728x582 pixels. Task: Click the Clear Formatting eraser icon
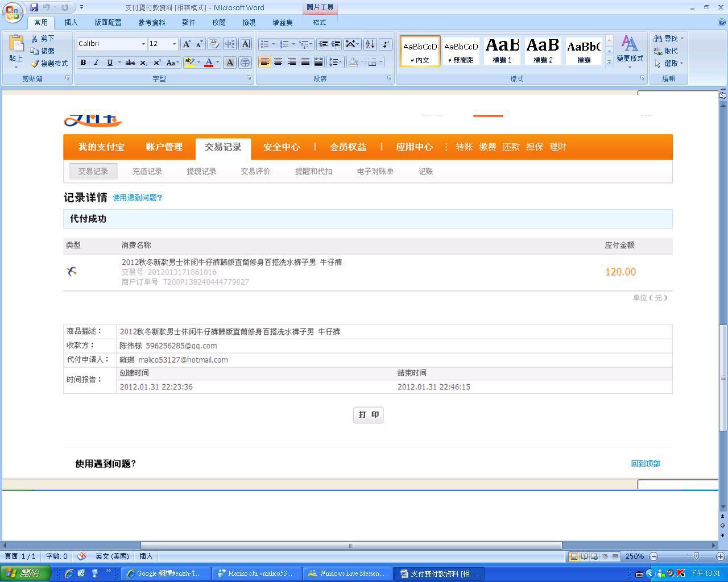[214, 44]
